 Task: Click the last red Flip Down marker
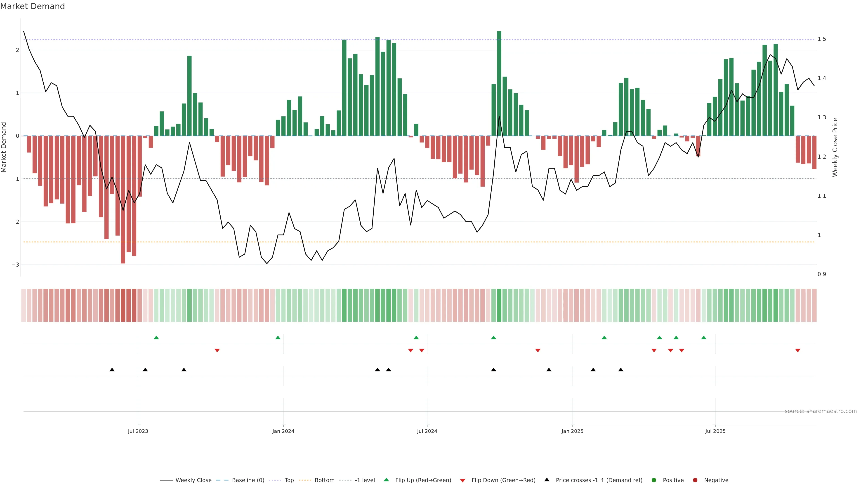(797, 351)
